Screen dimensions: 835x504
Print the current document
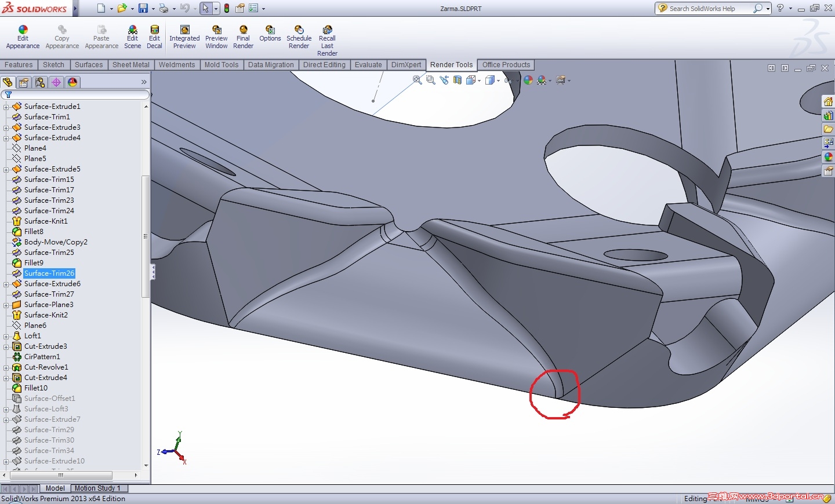[164, 8]
